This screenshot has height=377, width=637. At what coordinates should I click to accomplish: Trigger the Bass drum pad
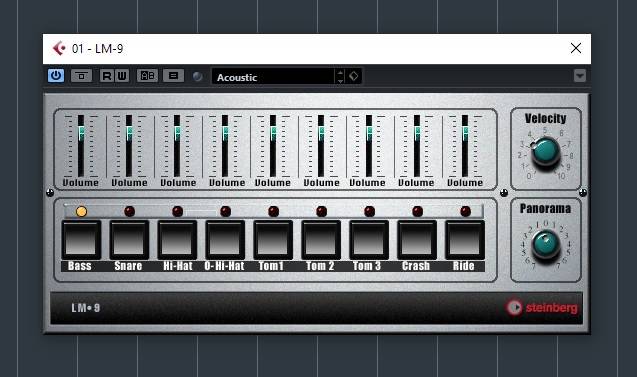pyautogui.click(x=81, y=240)
